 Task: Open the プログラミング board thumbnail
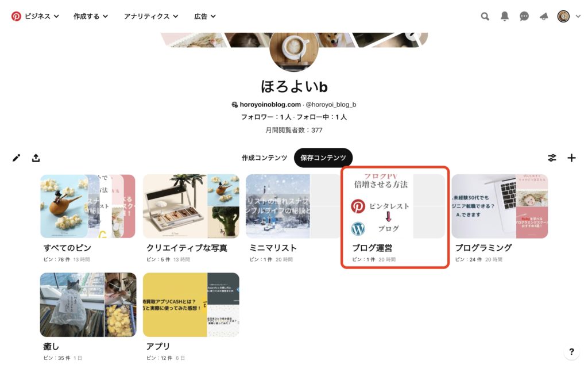[500, 206]
